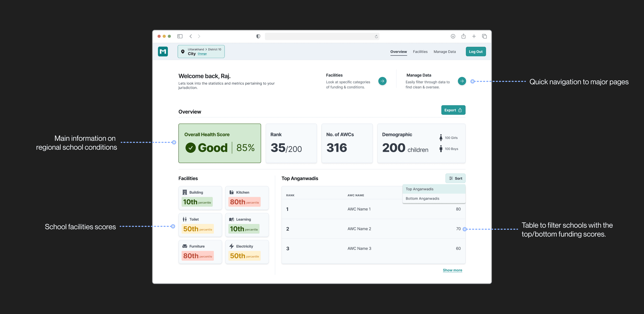Click the browser address bar
The image size is (644, 314).
[322, 36]
